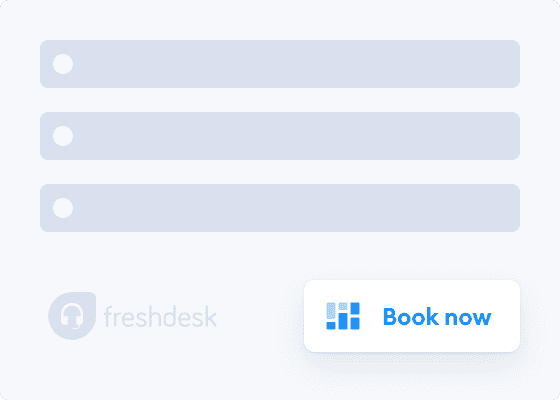Select the white circle in the second row
This screenshot has height=400, width=560.
(63, 136)
